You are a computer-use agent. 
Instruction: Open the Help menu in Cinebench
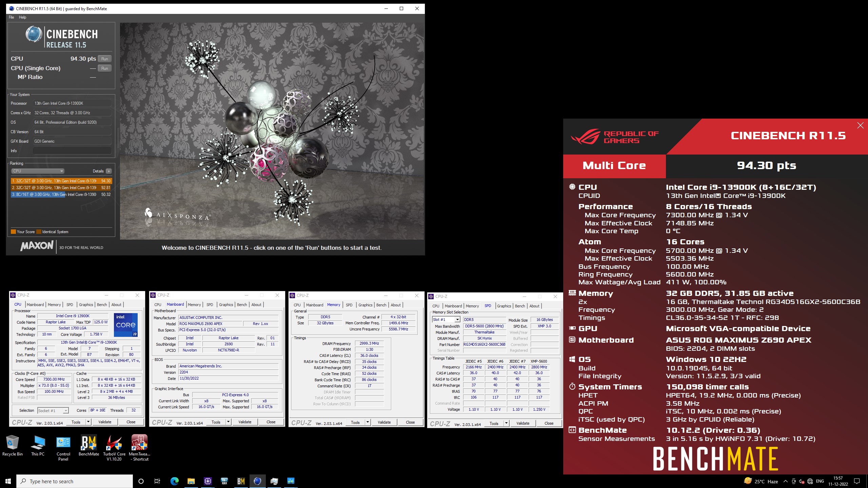point(23,17)
